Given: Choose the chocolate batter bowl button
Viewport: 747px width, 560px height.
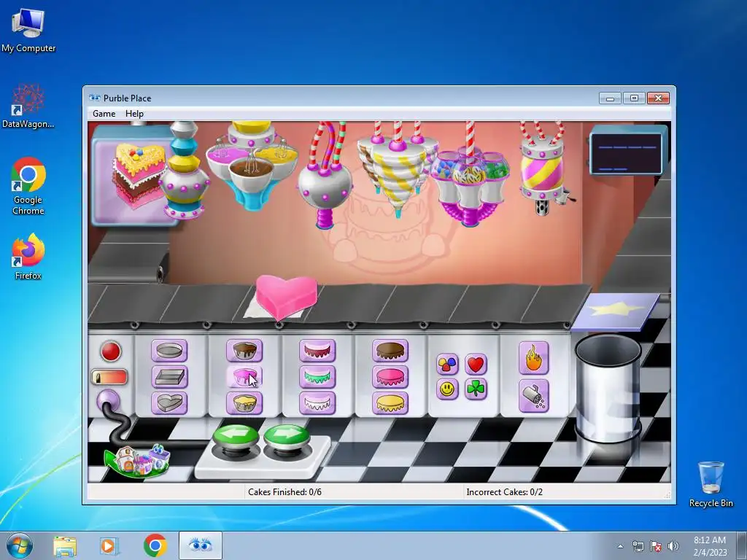Looking at the screenshot, I should (x=244, y=351).
